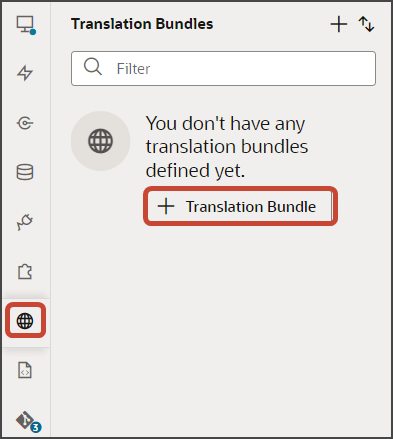The width and height of the screenshot is (393, 439).
Task: Open the Business Objects database icon
Action: (25, 172)
